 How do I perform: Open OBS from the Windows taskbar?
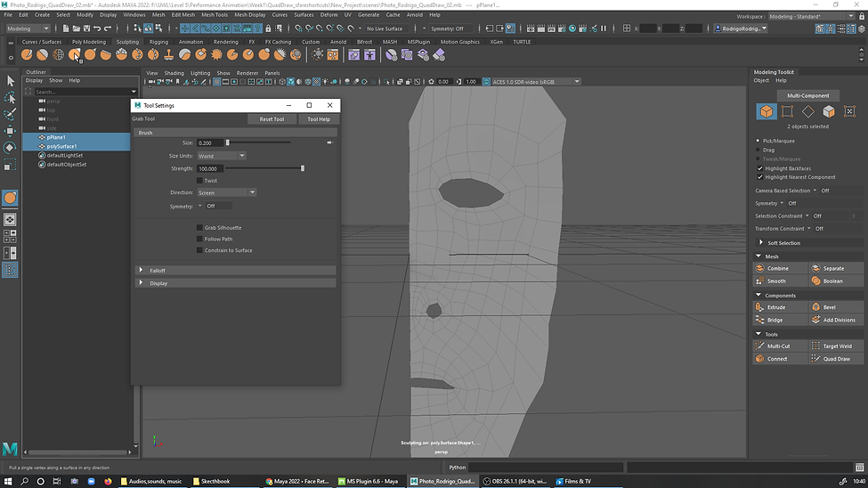pyautogui.click(x=515, y=482)
